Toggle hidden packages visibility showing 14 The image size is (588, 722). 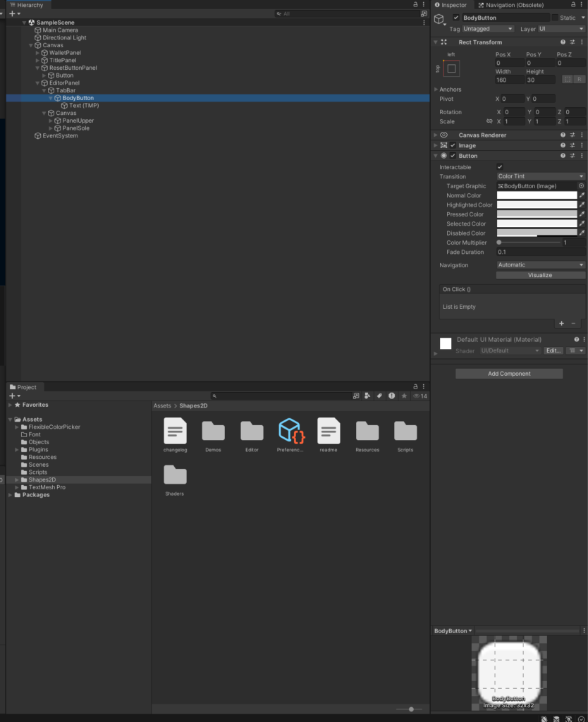[420, 396]
